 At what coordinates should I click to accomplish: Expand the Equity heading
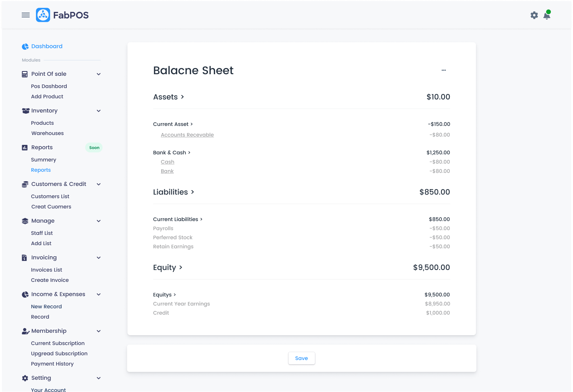(x=168, y=268)
